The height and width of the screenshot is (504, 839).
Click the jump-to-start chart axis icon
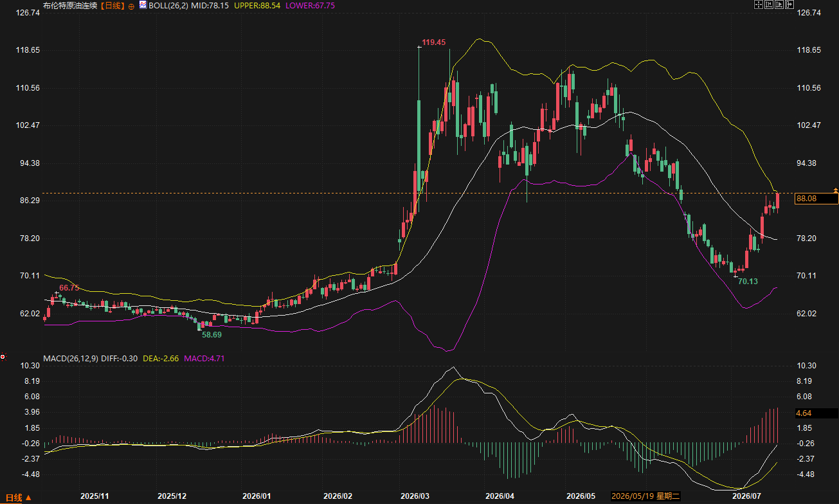[769, 4]
